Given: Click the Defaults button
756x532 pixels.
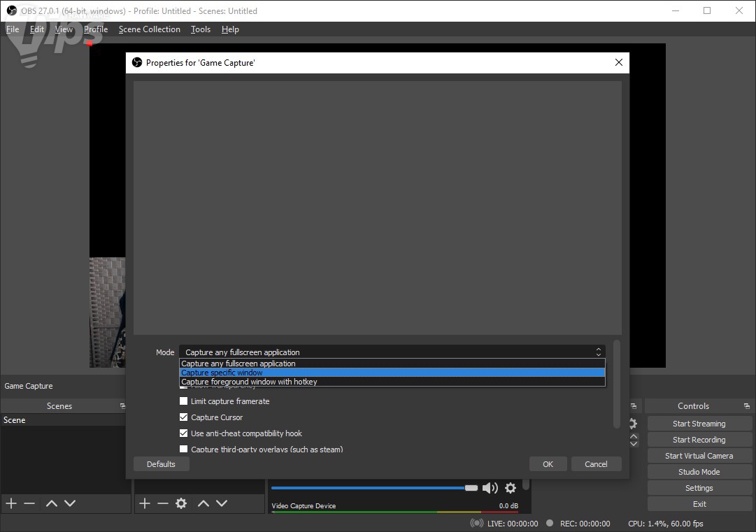Looking at the screenshot, I should point(161,464).
